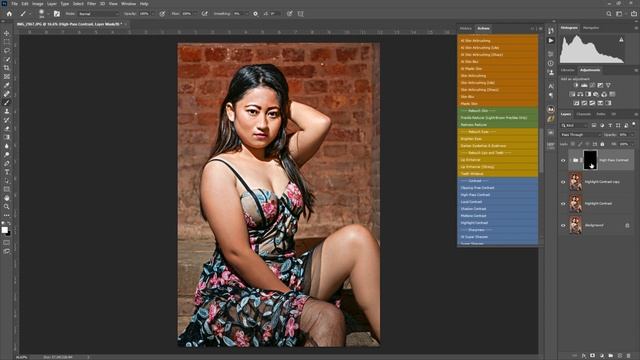The height and width of the screenshot is (360, 640).
Task: Open the Brush Settings panel icon
Action: (x=57, y=13)
